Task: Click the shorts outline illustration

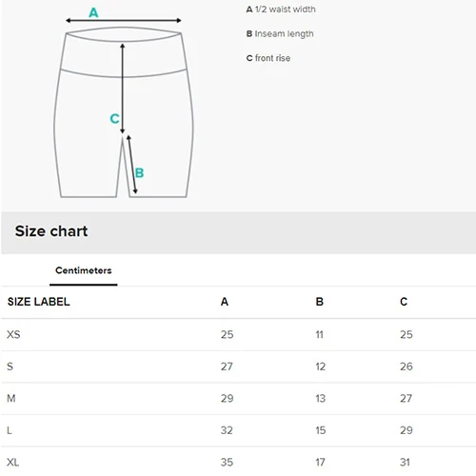Action: click(124, 112)
